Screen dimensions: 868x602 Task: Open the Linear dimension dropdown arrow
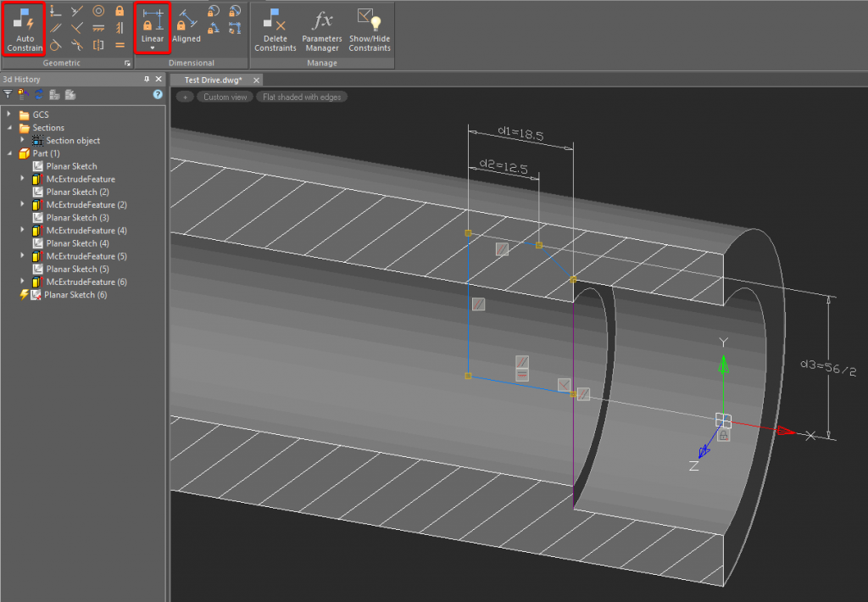tap(153, 47)
